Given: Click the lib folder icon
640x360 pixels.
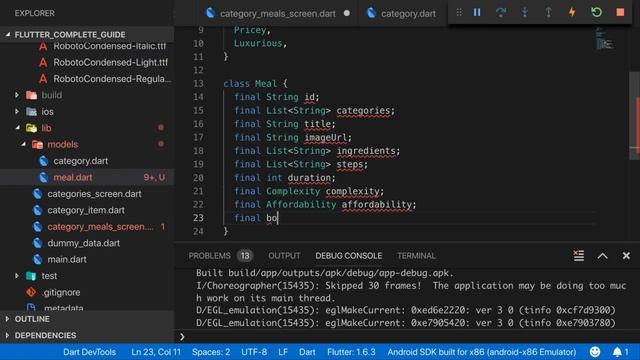Looking at the screenshot, I should pos(31,128).
